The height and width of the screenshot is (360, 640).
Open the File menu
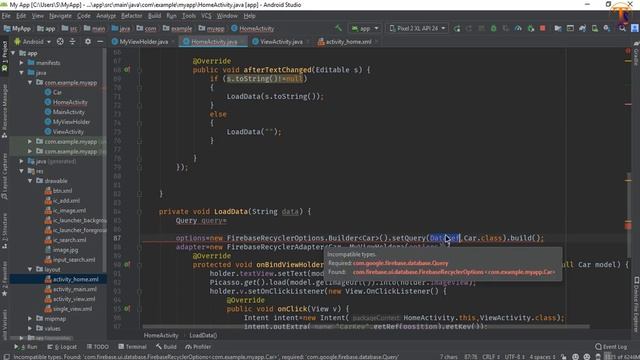[6, 16]
